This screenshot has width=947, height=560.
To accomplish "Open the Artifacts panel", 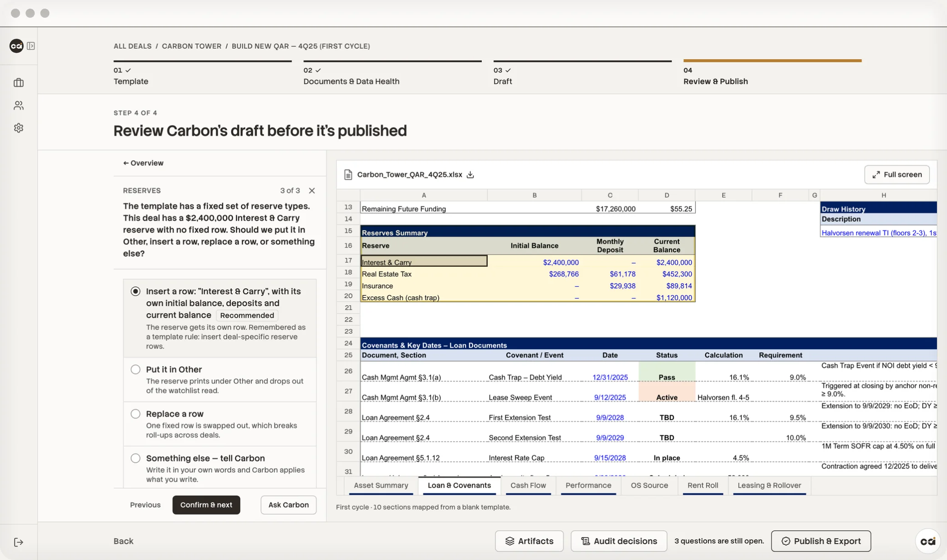I will (529, 541).
